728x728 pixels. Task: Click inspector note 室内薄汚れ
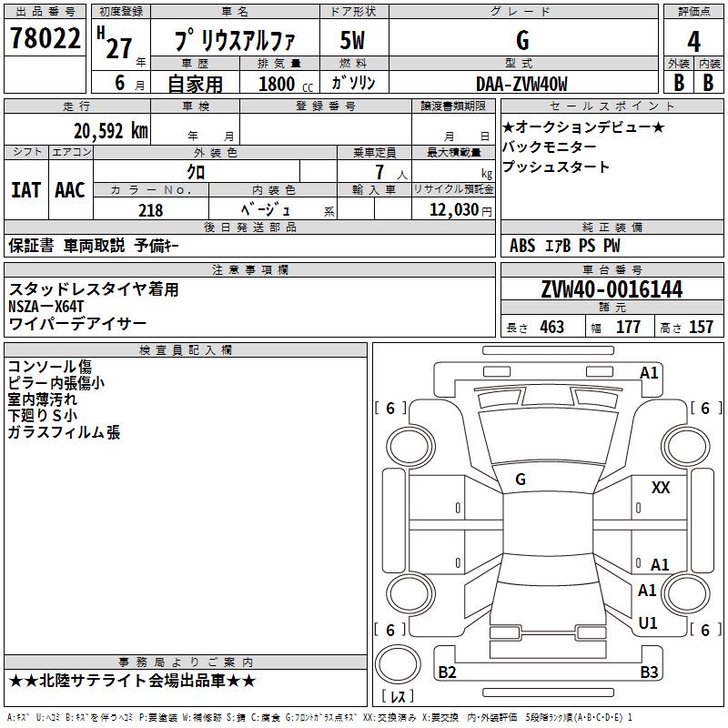click(x=42, y=399)
